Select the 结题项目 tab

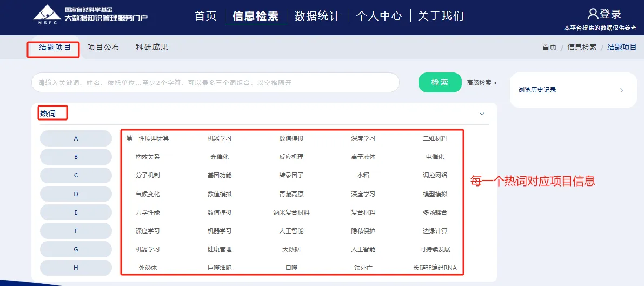[55, 47]
